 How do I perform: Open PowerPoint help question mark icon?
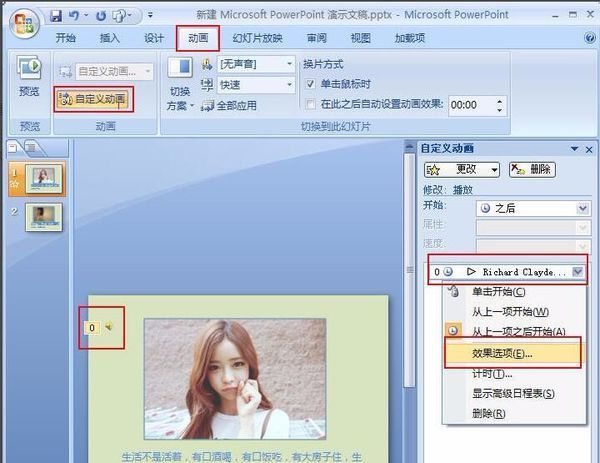click(590, 38)
